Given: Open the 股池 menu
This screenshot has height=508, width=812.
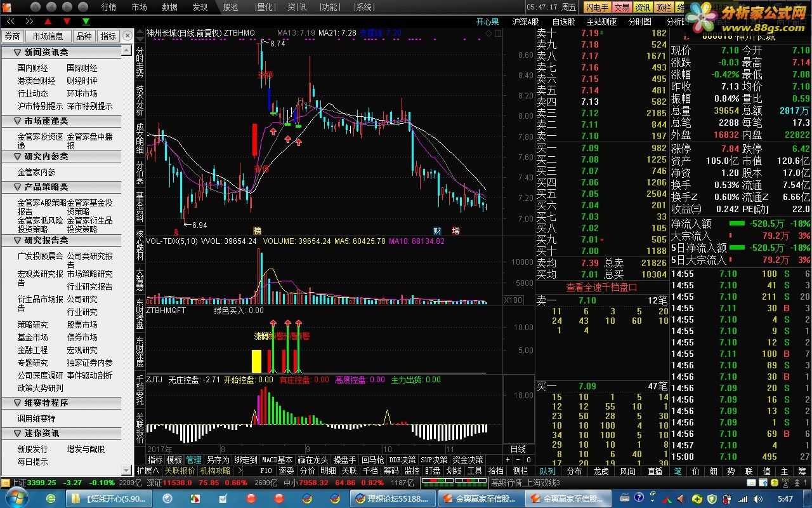Looking at the screenshot, I should click(231, 7).
